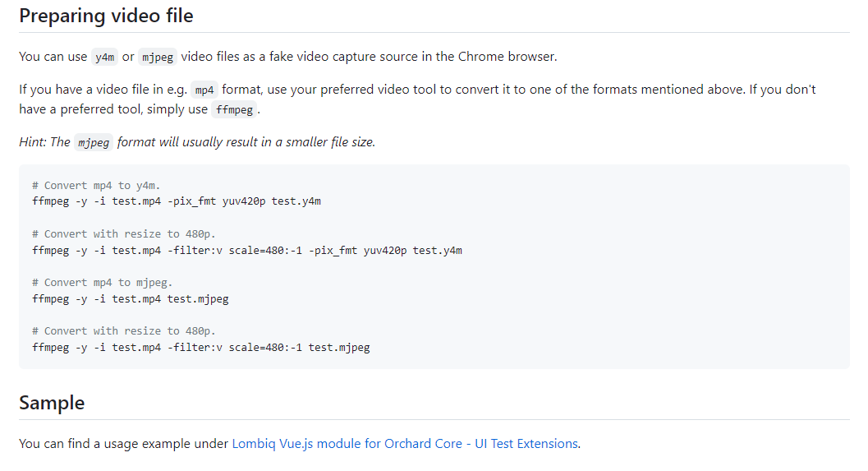Viewport: 868px width, 471px height.
Task: Click the inline code 'mp4' in the second paragraph
Action: click(204, 90)
